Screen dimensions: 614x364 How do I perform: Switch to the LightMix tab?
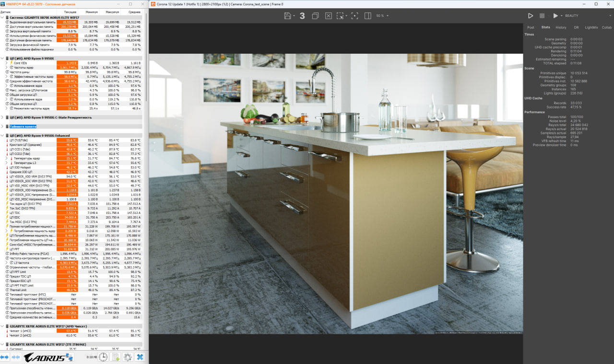[x=591, y=27]
